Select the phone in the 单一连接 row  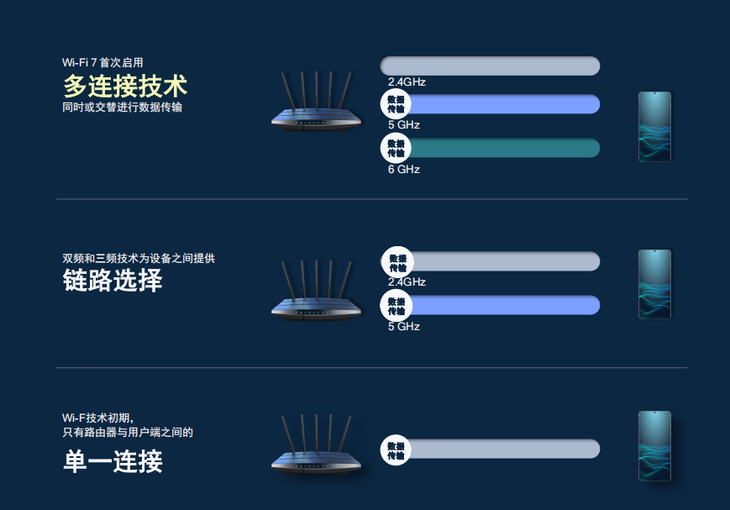coord(654,445)
